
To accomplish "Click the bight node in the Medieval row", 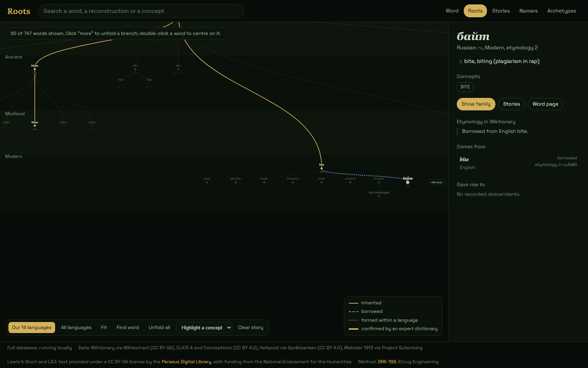I will click(x=6, y=125).
